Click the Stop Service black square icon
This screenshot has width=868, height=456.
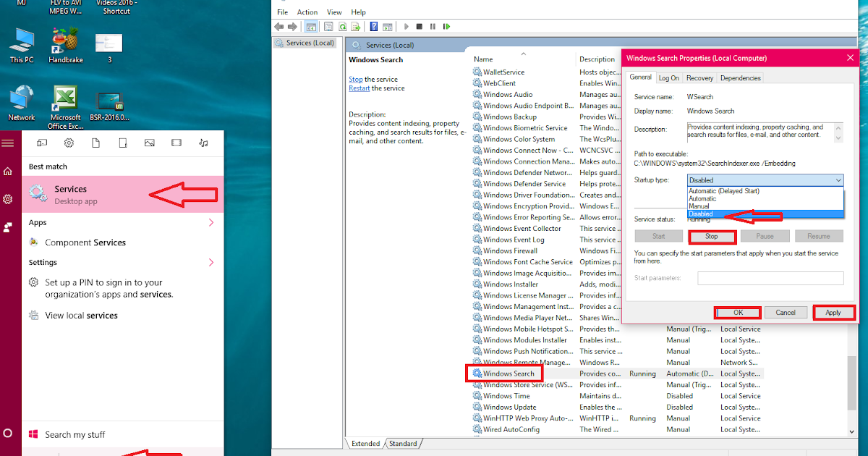click(420, 26)
